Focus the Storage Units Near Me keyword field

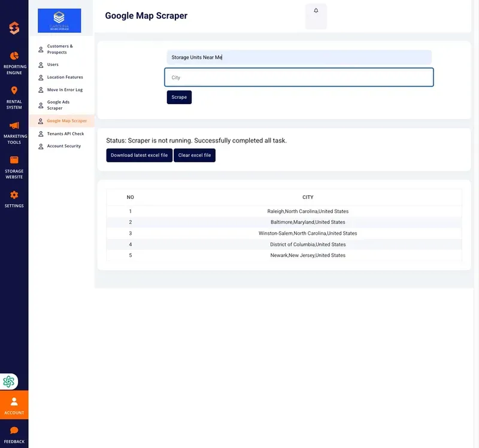pyautogui.click(x=299, y=57)
